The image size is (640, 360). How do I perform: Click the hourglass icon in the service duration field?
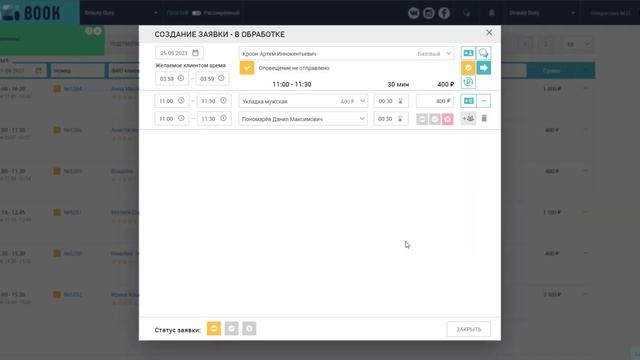pyautogui.click(x=400, y=101)
